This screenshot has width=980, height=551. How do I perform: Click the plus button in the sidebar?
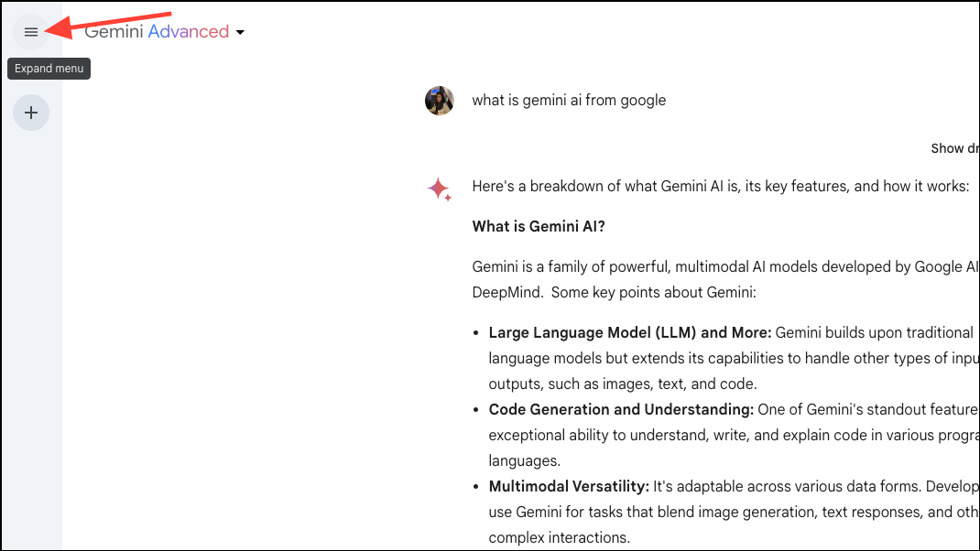[x=30, y=112]
